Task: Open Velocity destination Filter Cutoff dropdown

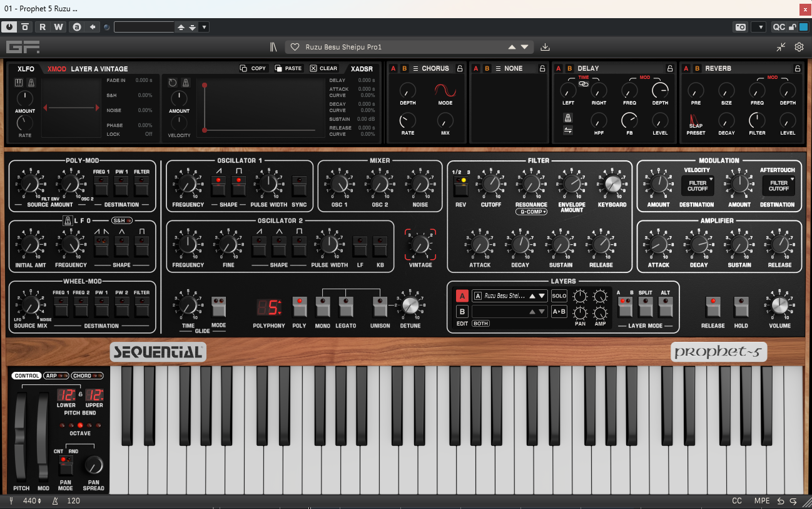Action: coord(697,185)
